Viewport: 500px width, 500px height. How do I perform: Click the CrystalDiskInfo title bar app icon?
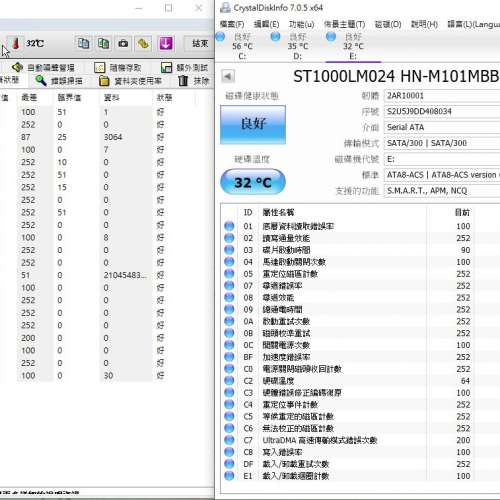coord(225,8)
